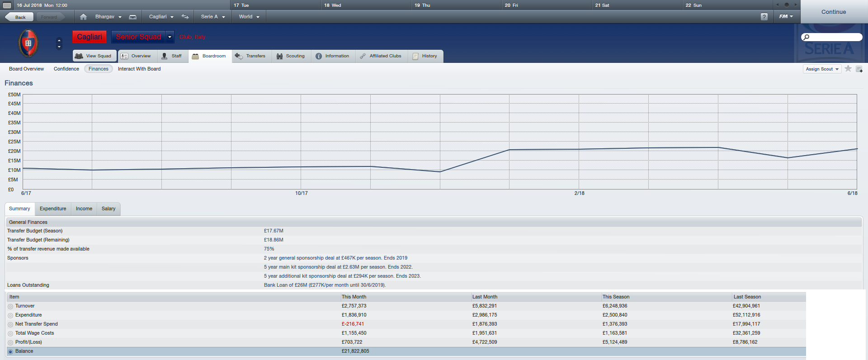Open the FM menu dropdown
Viewport: 868px width, 360px height.
click(x=786, y=16)
